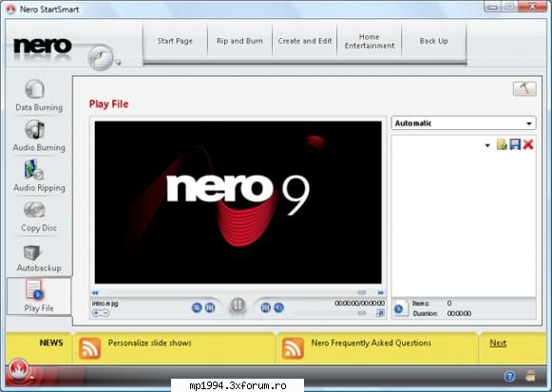This screenshot has height=392, width=552.
Task: Click the playlist file icon near Items
Action: coord(400,308)
